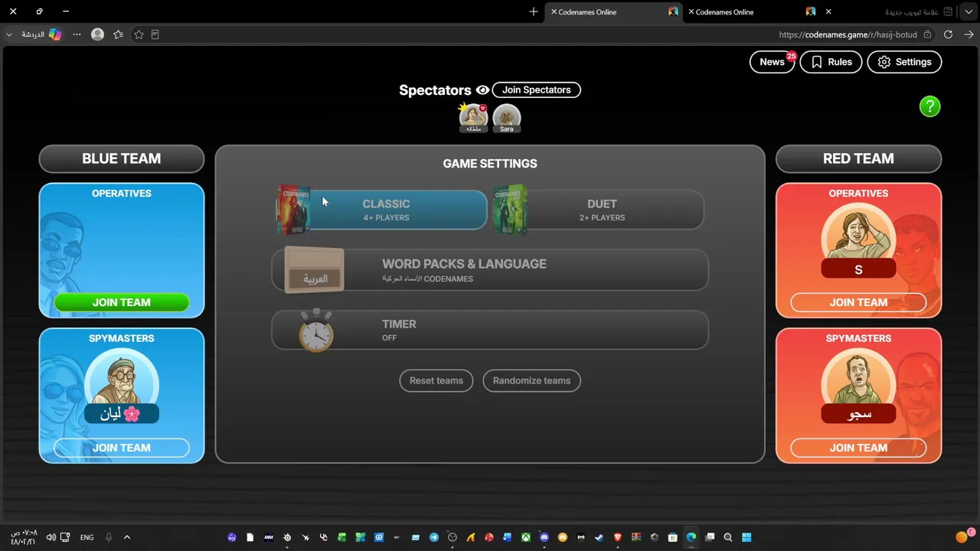Join the Red Team spymasters
The height and width of the screenshot is (551, 980).
point(858,448)
